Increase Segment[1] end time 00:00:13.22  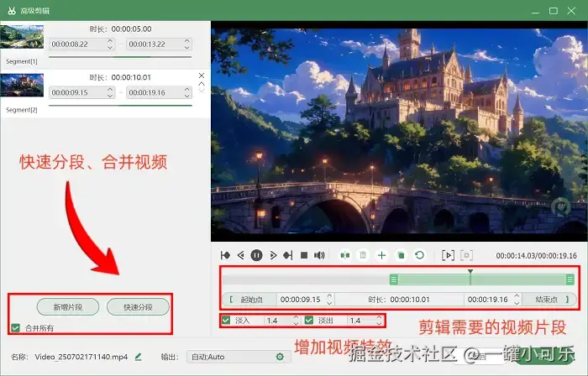(x=187, y=41)
